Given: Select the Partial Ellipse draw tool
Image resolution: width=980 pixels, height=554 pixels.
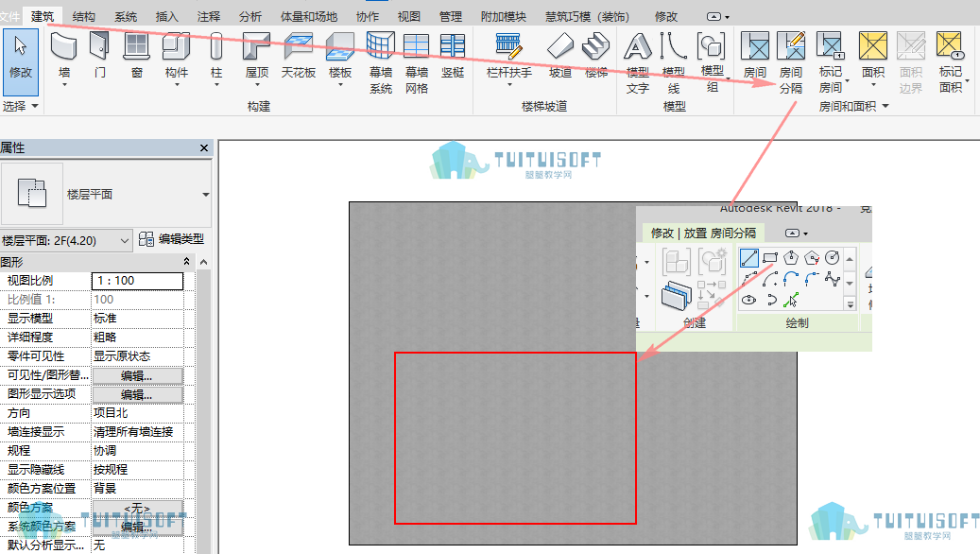Looking at the screenshot, I should [x=770, y=300].
